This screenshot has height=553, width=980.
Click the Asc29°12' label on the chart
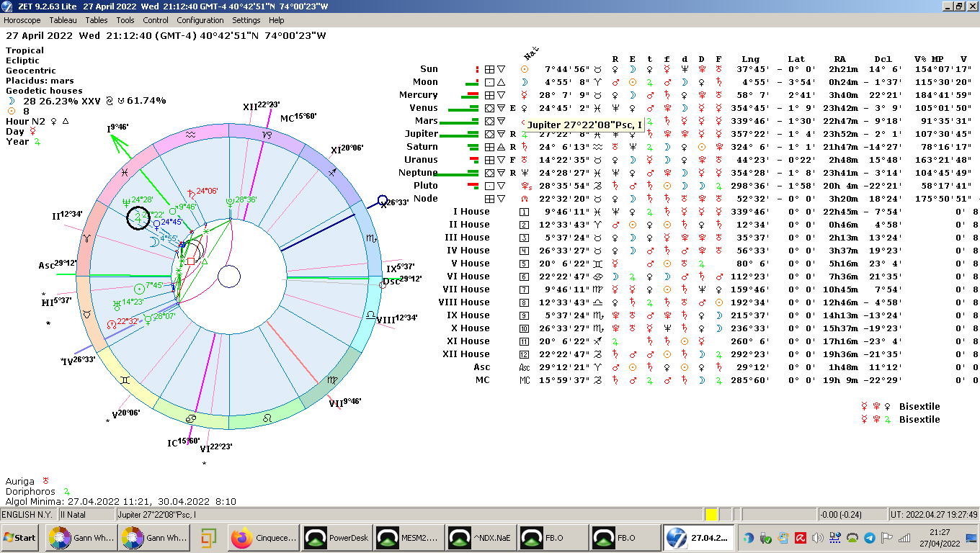58,265
